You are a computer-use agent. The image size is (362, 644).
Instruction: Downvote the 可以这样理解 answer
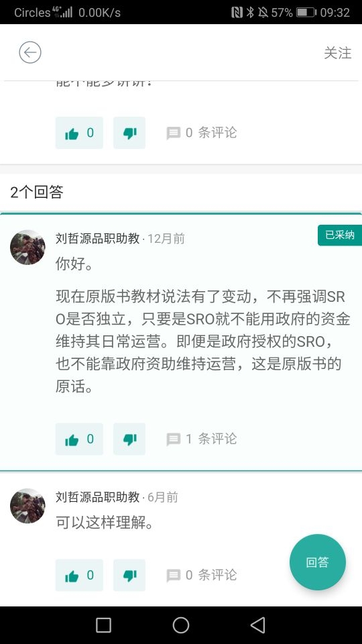pos(129,575)
